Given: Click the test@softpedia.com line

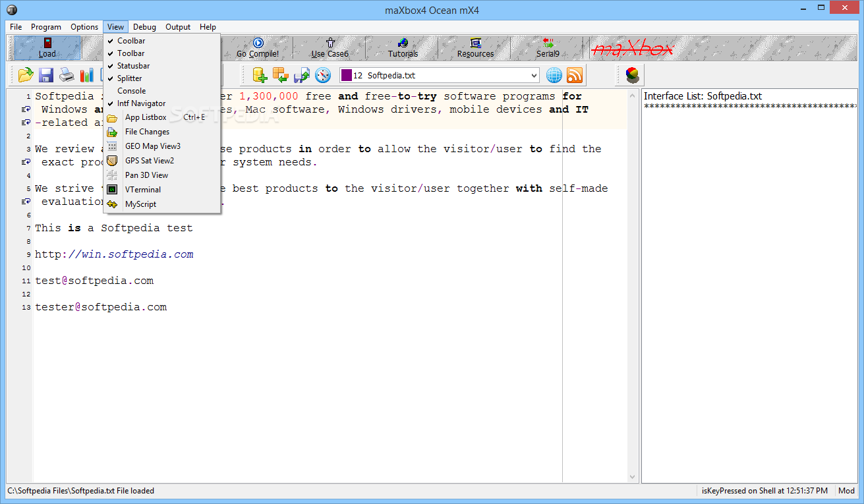Looking at the screenshot, I should [x=94, y=281].
